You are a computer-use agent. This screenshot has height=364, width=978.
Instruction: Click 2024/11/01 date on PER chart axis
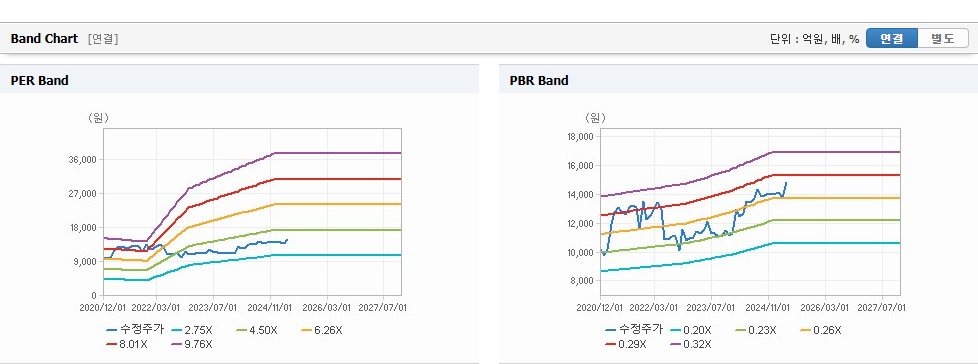coord(270,308)
